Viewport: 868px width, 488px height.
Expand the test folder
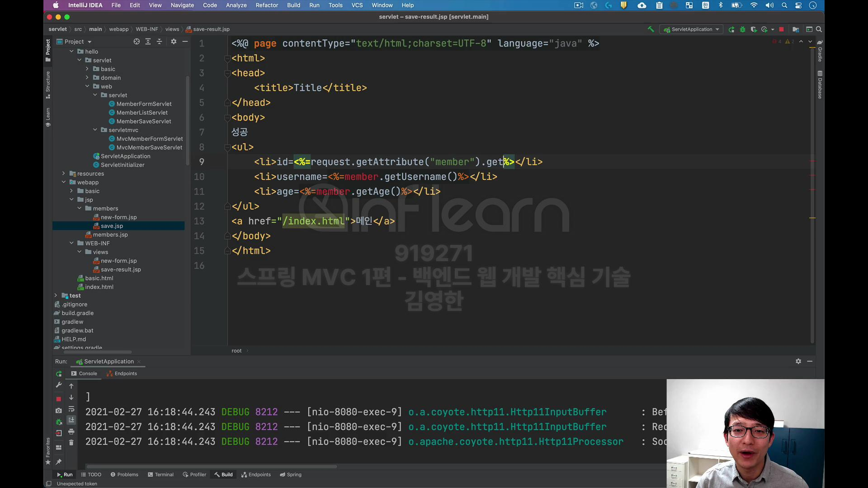click(56, 296)
